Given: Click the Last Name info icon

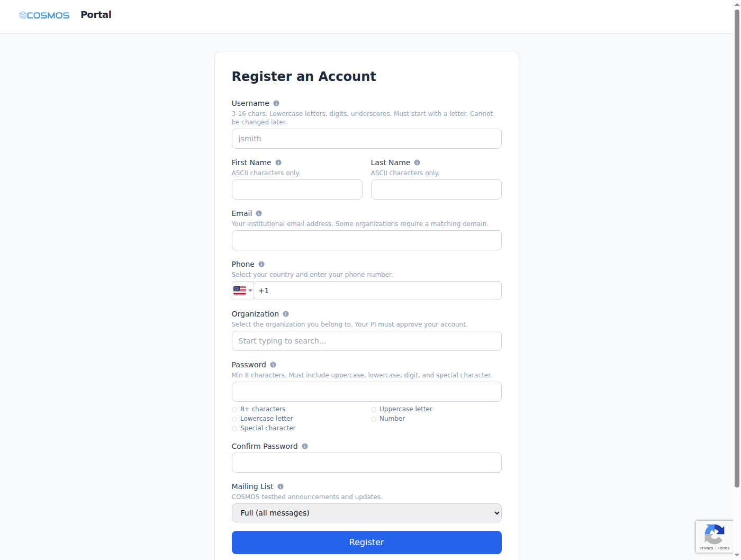Looking at the screenshot, I should coord(417,162).
